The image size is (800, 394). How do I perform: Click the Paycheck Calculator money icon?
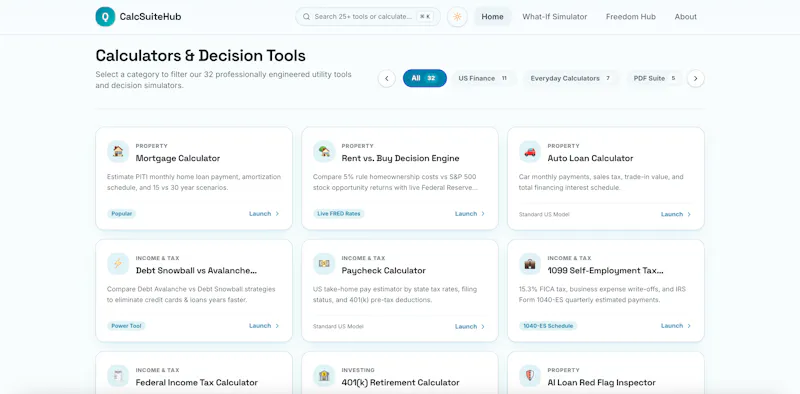324,264
